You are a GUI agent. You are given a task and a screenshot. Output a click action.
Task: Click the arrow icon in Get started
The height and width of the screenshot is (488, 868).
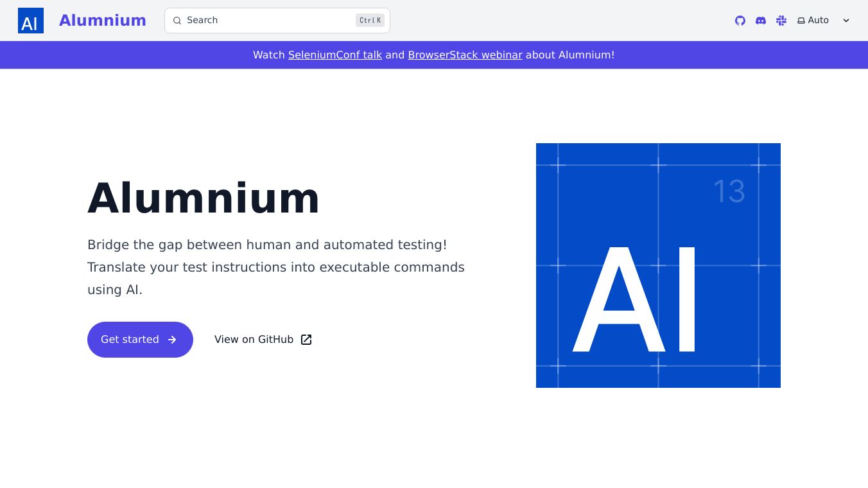tap(172, 340)
